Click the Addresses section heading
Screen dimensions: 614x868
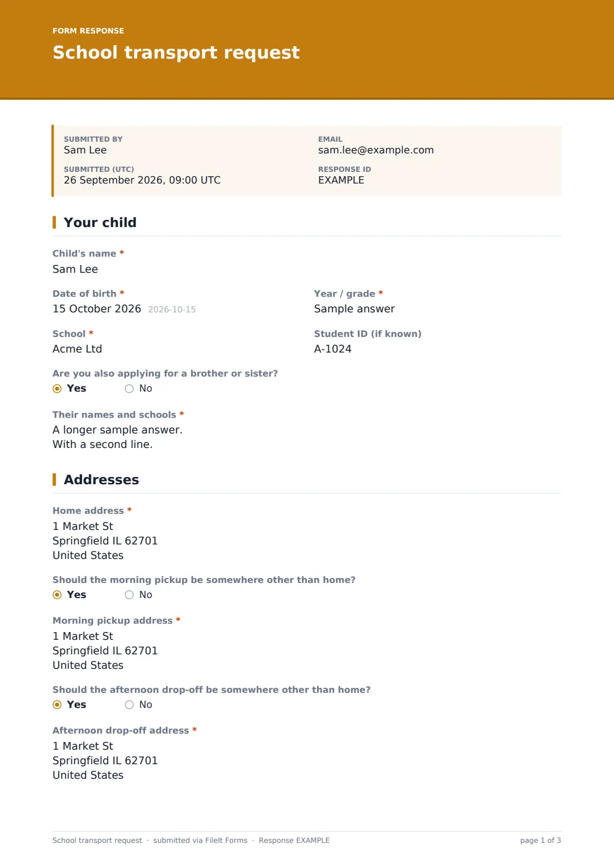coord(101,480)
